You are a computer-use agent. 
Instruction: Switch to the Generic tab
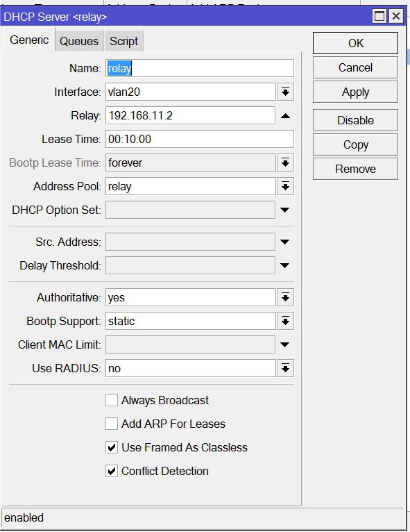29,40
